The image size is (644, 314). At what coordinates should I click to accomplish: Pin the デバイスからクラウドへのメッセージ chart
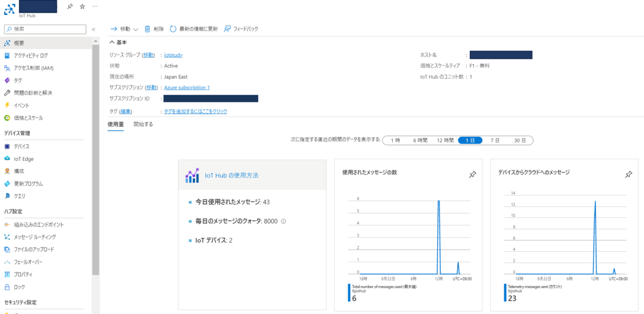click(x=628, y=175)
